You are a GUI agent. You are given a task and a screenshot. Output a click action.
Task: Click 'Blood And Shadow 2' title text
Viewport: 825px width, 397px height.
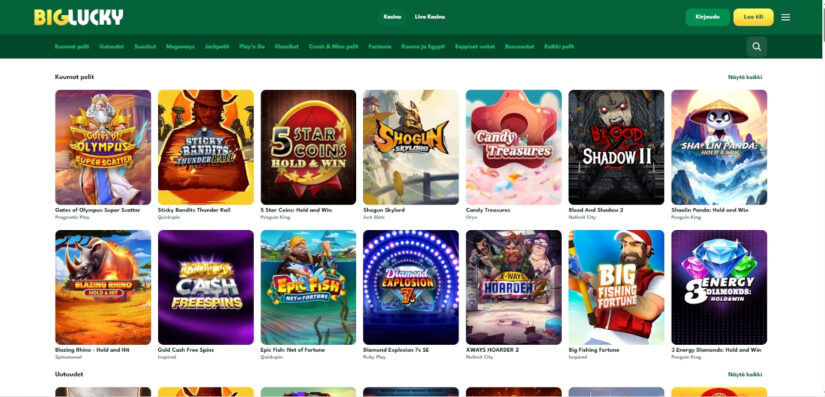click(596, 210)
